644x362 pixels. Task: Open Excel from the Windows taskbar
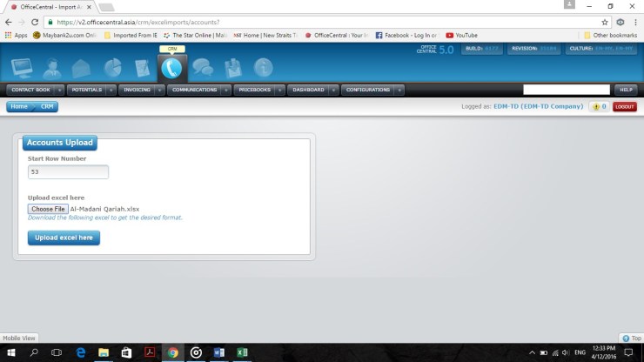241,352
